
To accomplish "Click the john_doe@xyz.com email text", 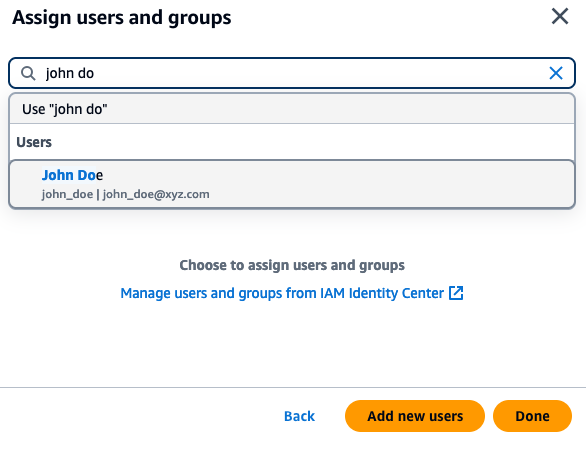I will [156, 194].
